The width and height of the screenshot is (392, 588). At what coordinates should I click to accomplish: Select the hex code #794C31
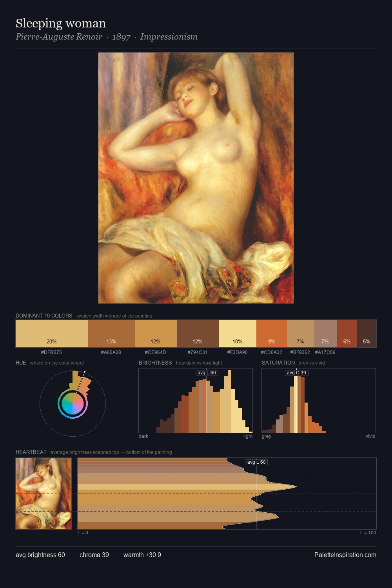pos(198,352)
